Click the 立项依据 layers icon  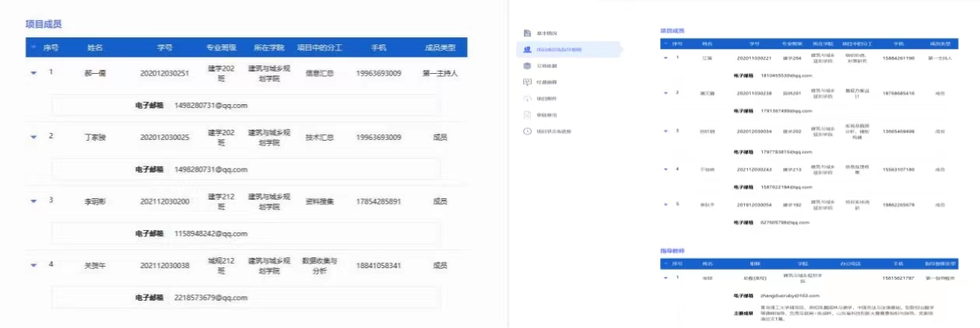pos(527,66)
